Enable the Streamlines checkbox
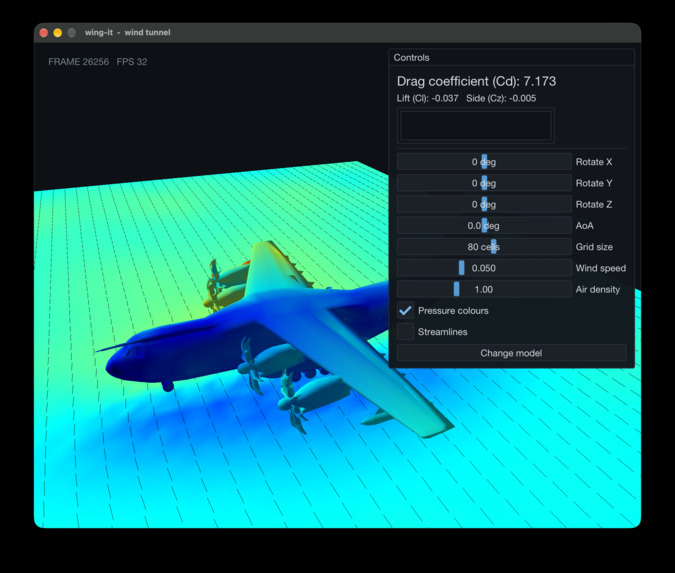Image resolution: width=675 pixels, height=573 pixels. (405, 331)
